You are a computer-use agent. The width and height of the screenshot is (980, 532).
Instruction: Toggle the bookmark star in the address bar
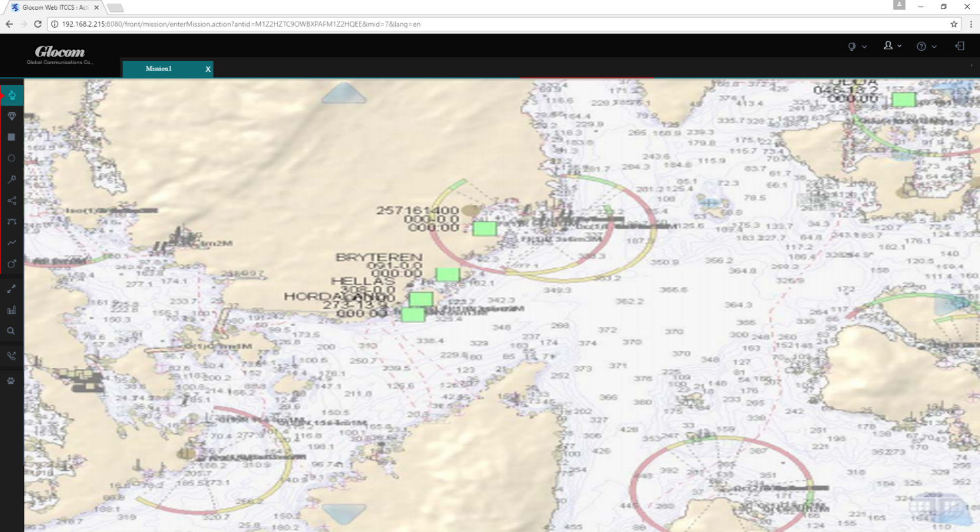coord(953,24)
